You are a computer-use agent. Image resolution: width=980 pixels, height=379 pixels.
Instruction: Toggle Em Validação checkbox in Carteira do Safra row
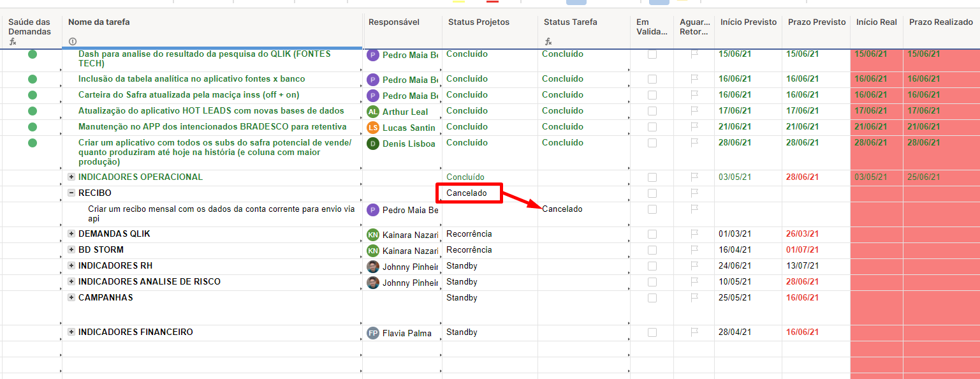click(652, 95)
